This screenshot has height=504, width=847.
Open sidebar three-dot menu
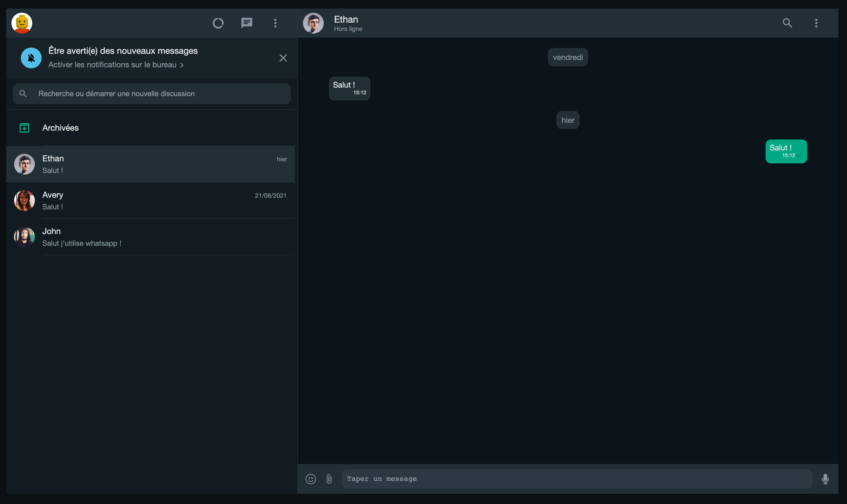tap(275, 23)
